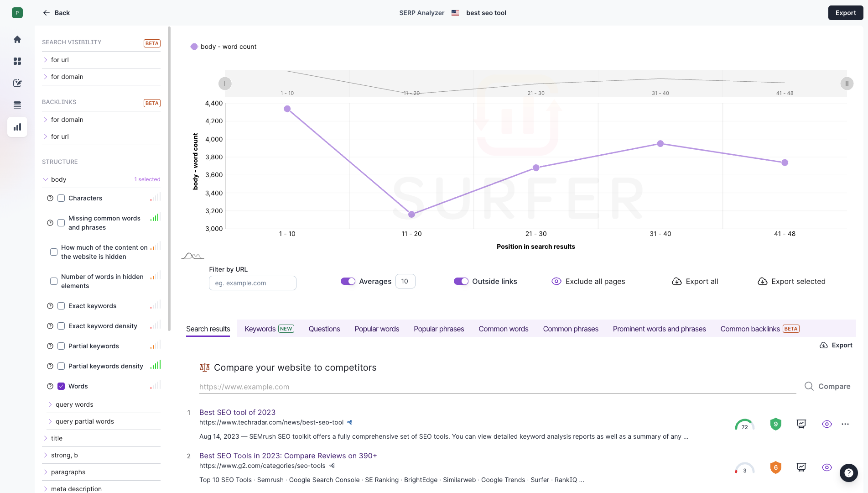Click the active SERP Analyzer bar chart icon
This screenshot has height=493, width=868.
17,127
